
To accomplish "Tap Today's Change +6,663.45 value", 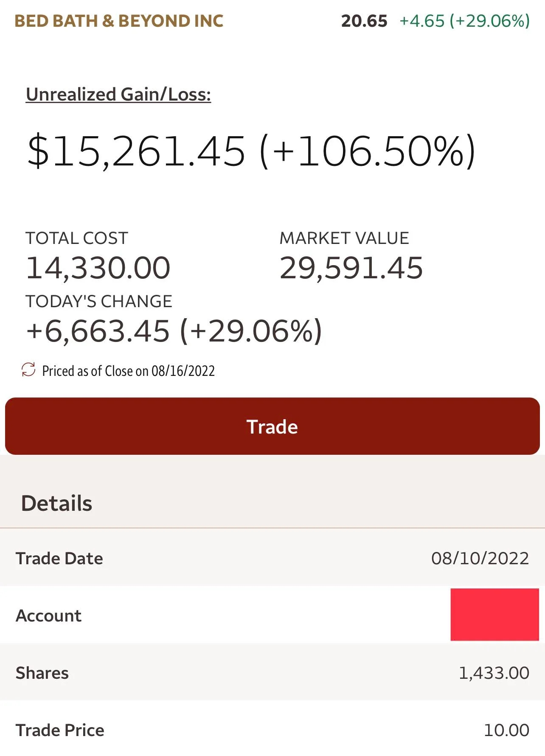I will click(98, 330).
